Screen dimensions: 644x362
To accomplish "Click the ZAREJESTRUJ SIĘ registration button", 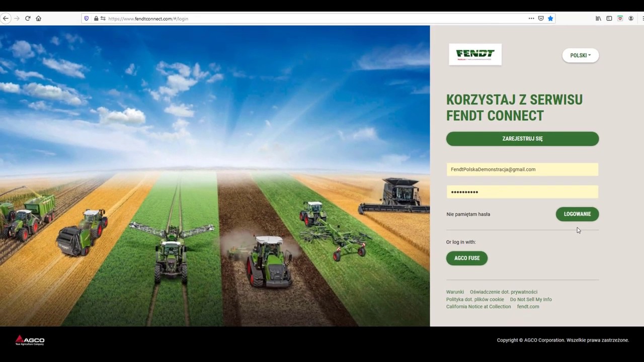I will [x=522, y=139].
